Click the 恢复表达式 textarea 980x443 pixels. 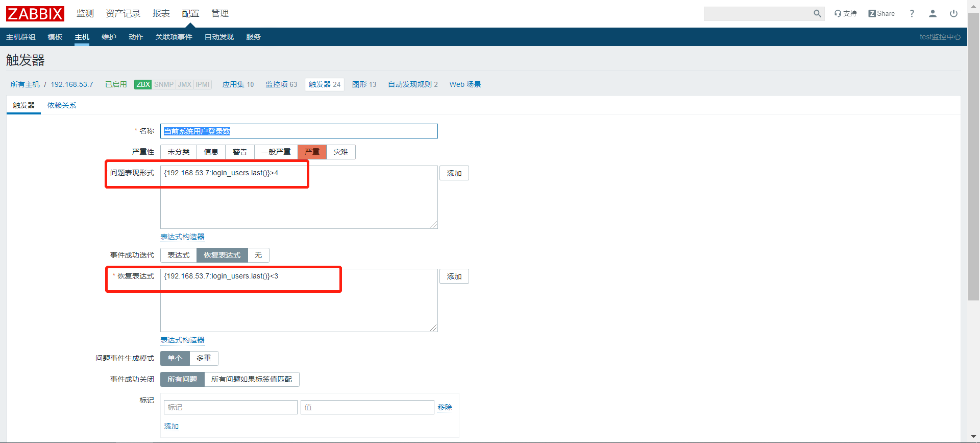[x=299, y=300]
